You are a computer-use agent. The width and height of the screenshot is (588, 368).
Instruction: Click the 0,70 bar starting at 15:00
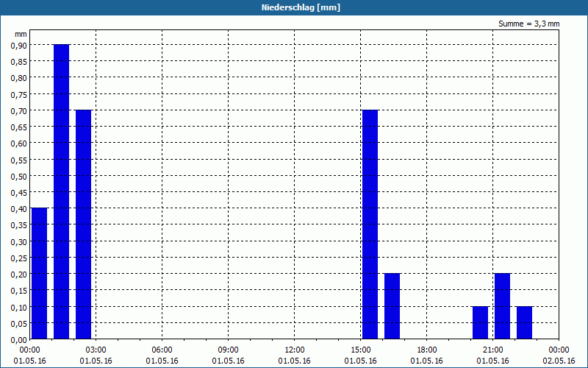tap(370, 224)
